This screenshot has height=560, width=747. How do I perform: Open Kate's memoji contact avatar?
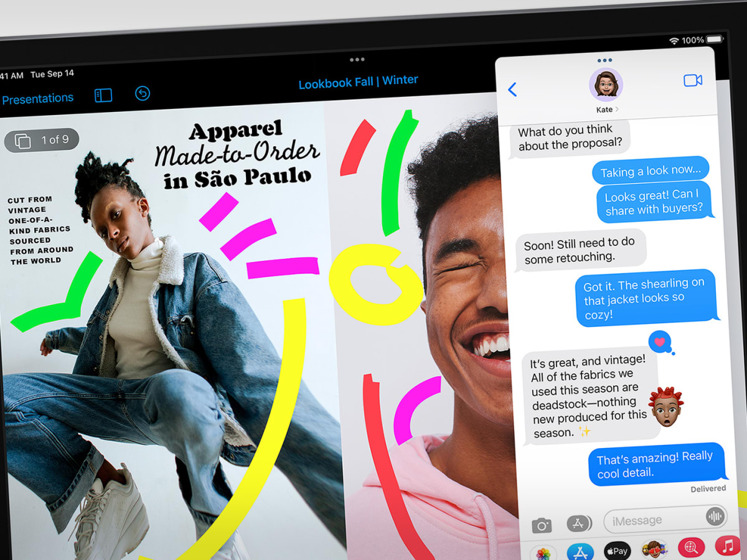[x=606, y=83]
